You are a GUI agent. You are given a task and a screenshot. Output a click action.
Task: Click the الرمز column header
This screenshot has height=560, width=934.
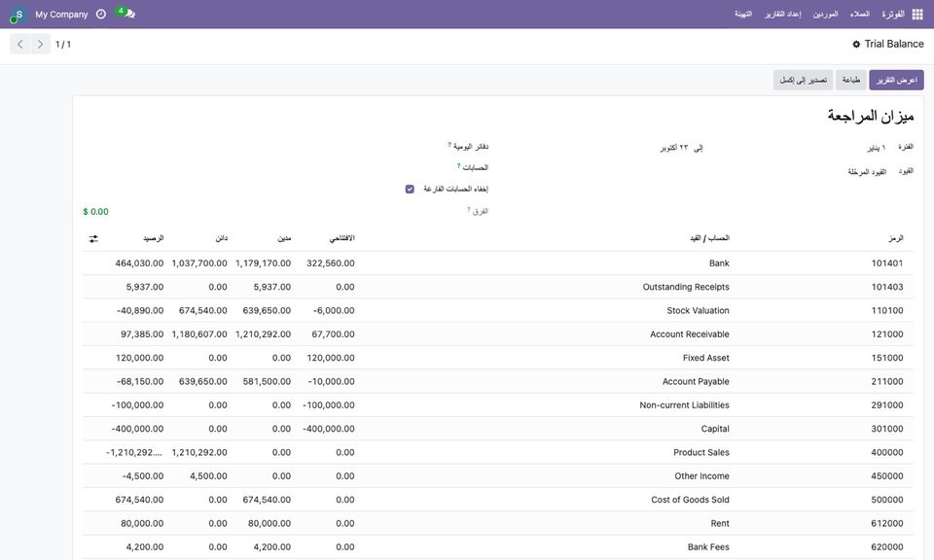(895, 238)
